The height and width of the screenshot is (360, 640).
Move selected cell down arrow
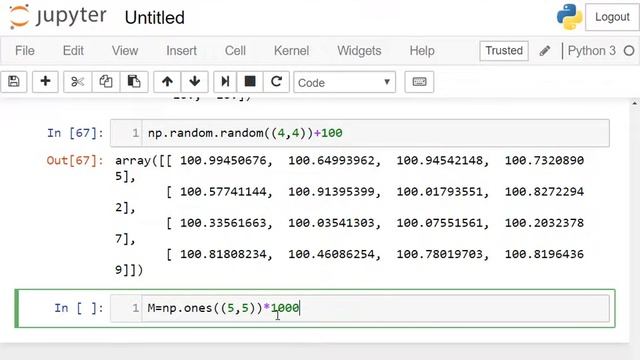coord(195,82)
